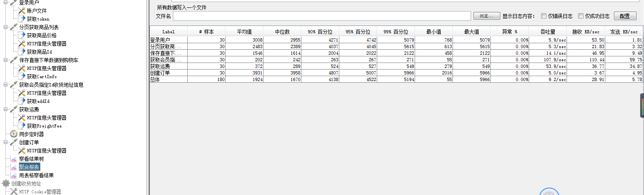Click HTTP信息头管理器 icon under 保存直接下单数据到购物车
The height and width of the screenshot is (195, 644).
point(22,68)
